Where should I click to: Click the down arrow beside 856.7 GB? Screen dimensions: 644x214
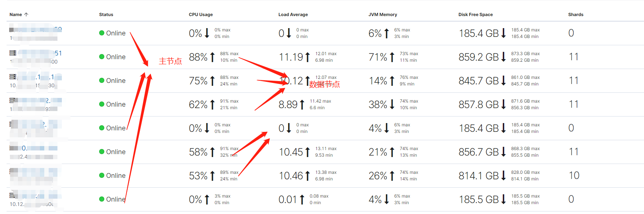pyautogui.click(x=503, y=152)
